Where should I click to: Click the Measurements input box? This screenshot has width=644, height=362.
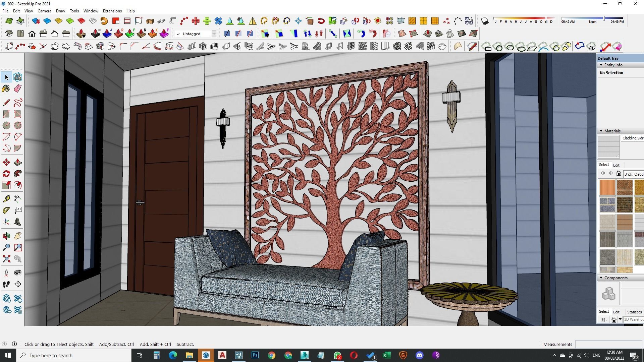(x=608, y=344)
